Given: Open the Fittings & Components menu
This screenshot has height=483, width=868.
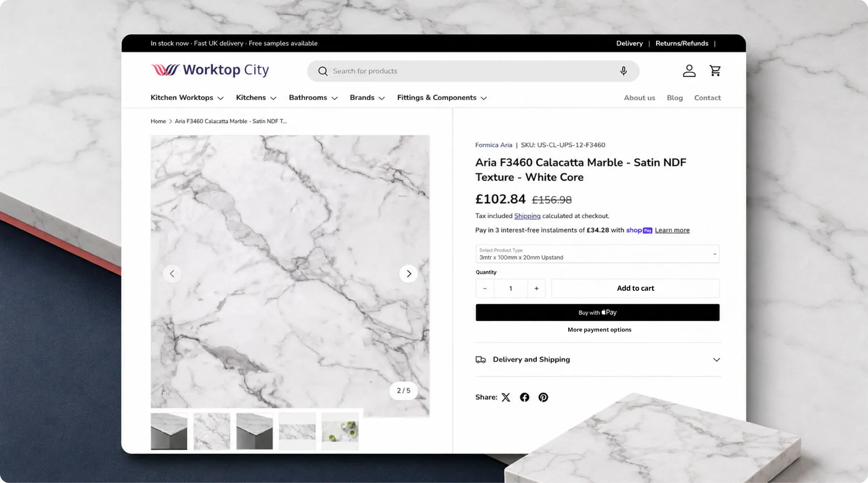Looking at the screenshot, I should click(x=442, y=98).
